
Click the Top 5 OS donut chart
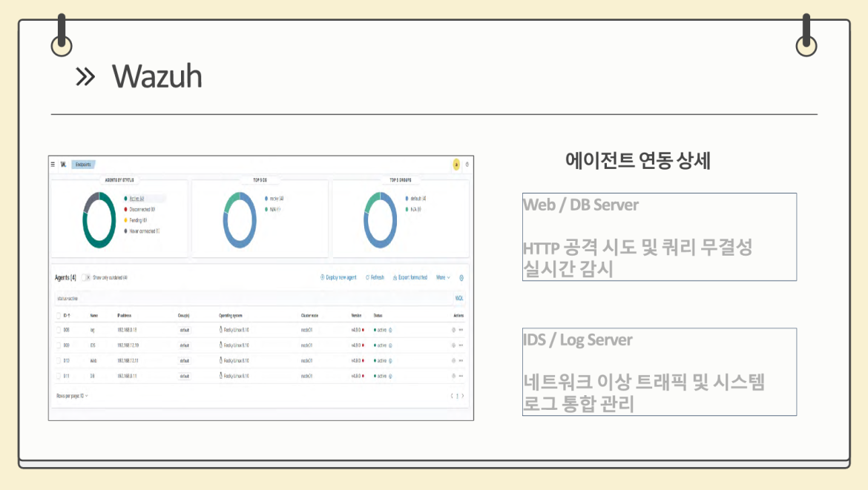pos(240,220)
